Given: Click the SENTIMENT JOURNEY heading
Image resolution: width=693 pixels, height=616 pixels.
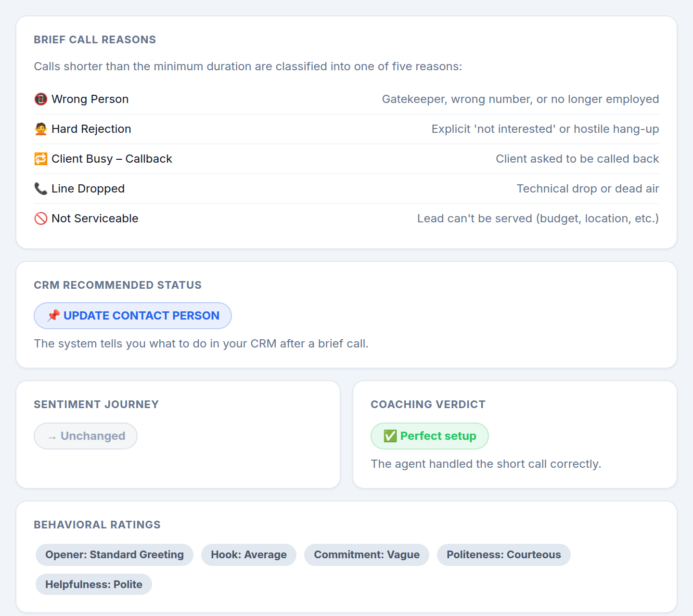Looking at the screenshot, I should pos(96,405).
